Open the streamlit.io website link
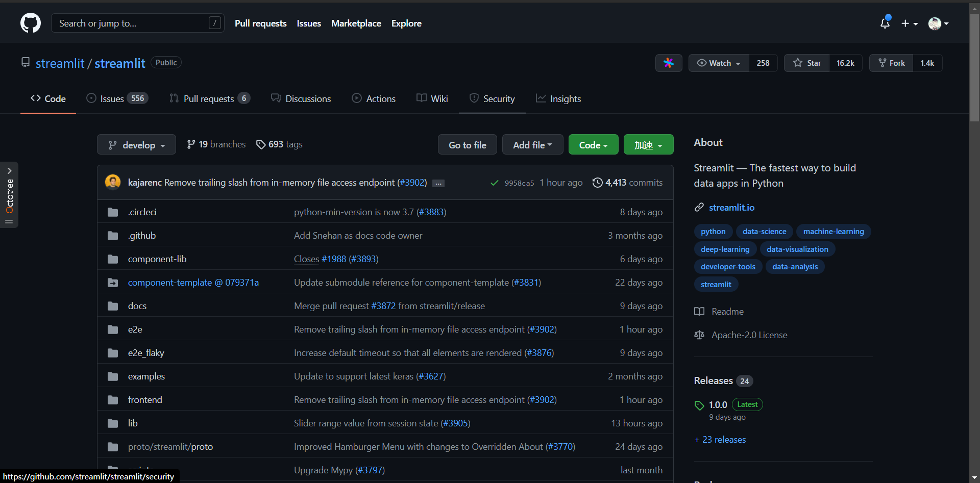This screenshot has height=483, width=980. 731,207
